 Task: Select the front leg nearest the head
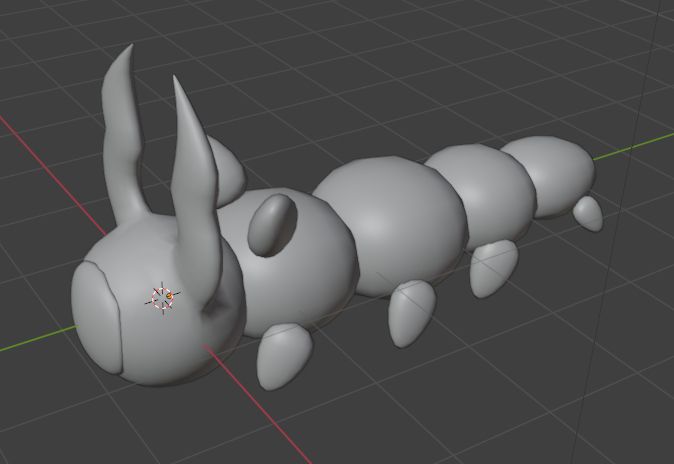click(284, 356)
